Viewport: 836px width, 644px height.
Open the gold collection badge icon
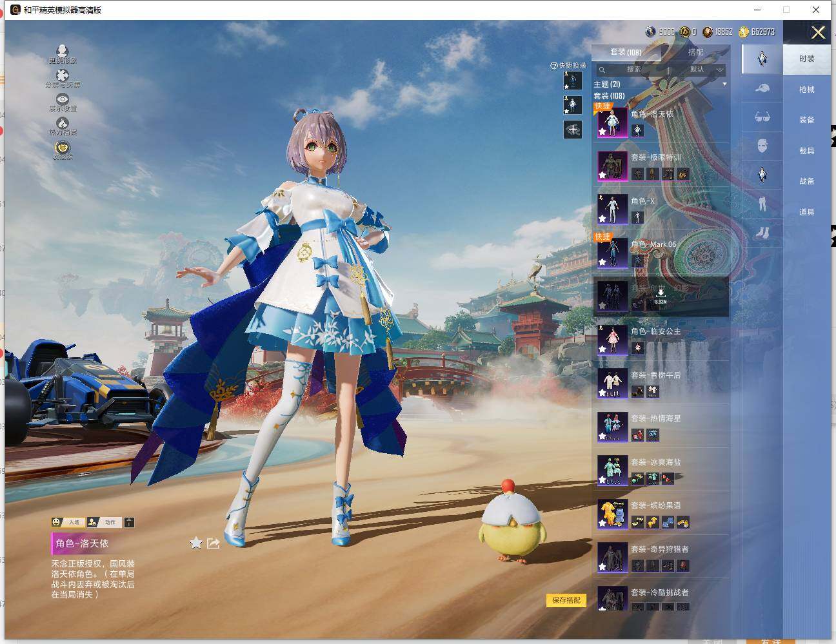click(63, 148)
